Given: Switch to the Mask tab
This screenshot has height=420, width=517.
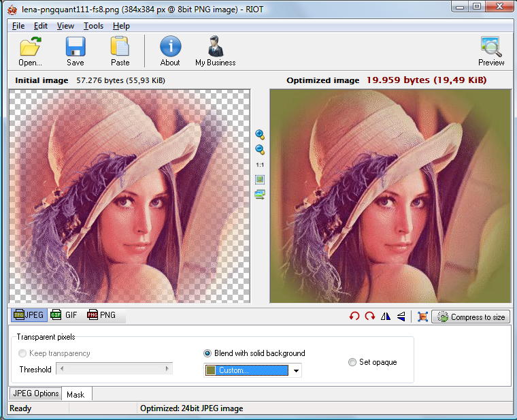Looking at the screenshot, I should 76,394.
